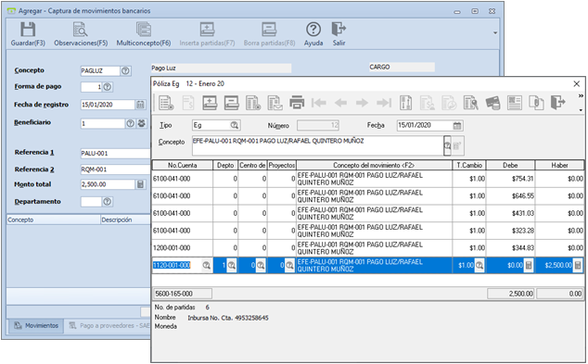Click the QR document layout icon in Póliza toolbar
This screenshot has height=364, width=588.
click(x=515, y=103)
